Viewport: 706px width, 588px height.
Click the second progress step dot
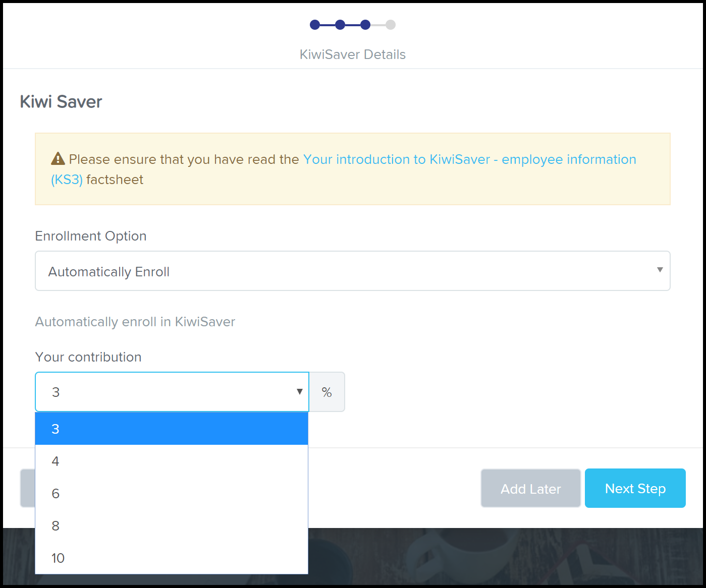pyautogui.click(x=340, y=25)
